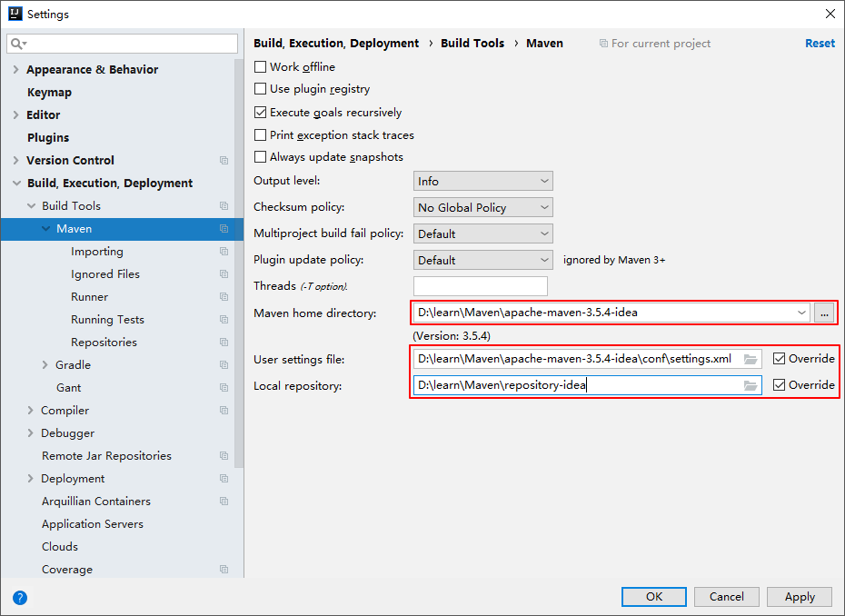The width and height of the screenshot is (845, 616).
Task: Enable the Work offline checkbox
Action: (261, 67)
